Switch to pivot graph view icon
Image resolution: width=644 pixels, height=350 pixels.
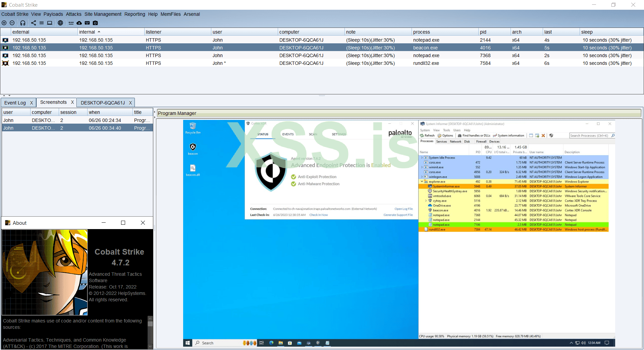pyautogui.click(x=34, y=23)
